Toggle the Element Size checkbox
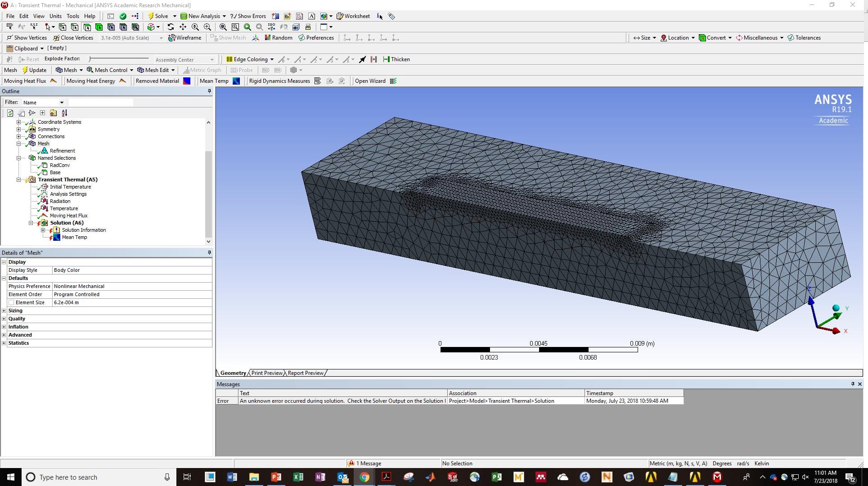 [x=12, y=303]
